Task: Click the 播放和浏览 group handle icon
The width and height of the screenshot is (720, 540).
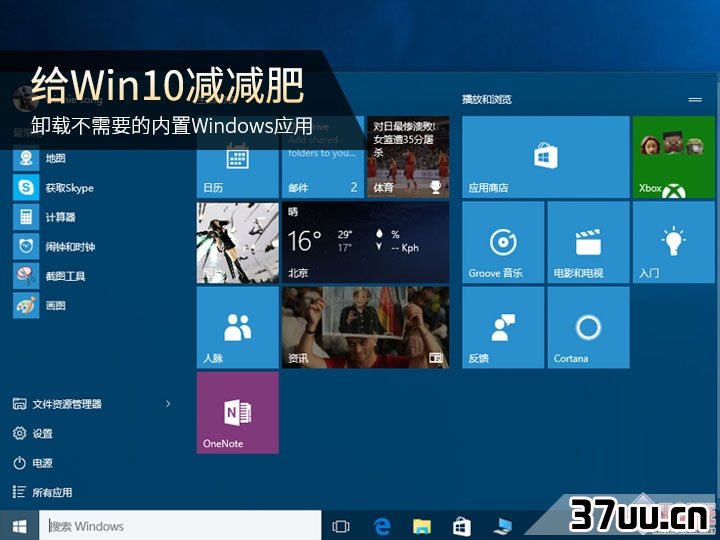Action: coord(695,100)
